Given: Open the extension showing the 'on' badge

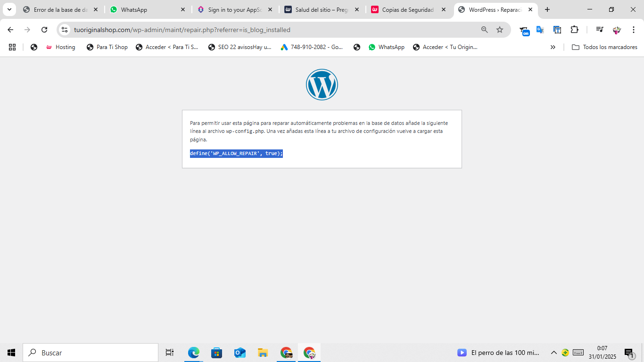Looking at the screenshot, I should point(525,31).
